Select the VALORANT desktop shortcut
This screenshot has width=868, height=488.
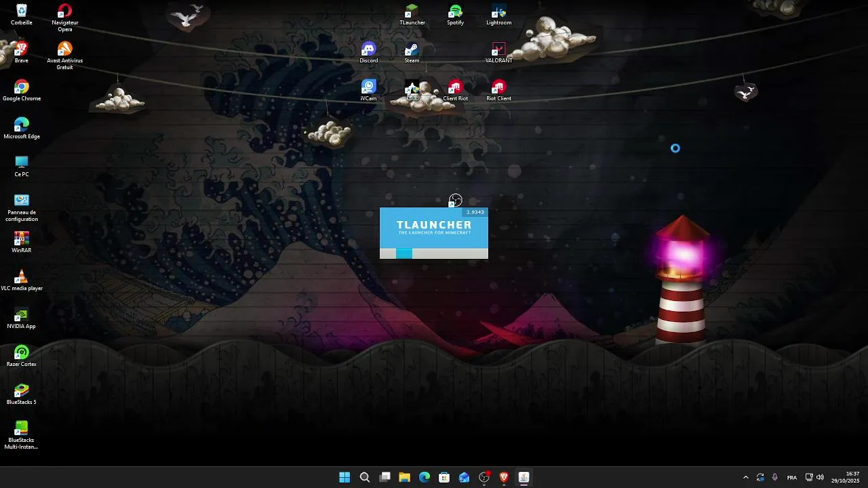click(x=499, y=52)
